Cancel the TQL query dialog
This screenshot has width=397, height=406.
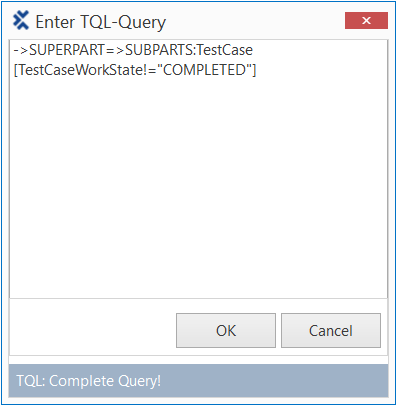[x=331, y=330]
